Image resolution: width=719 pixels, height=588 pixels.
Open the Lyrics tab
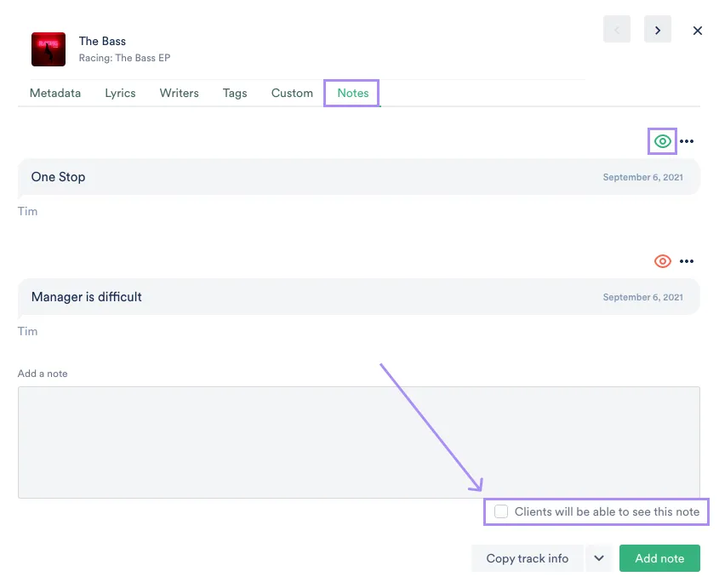tap(120, 94)
